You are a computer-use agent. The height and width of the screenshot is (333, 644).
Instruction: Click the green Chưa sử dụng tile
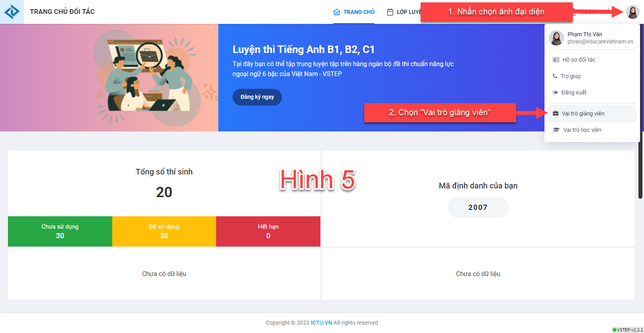pyautogui.click(x=60, y=231)
